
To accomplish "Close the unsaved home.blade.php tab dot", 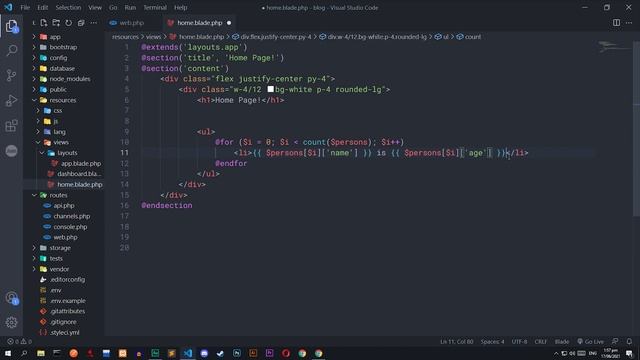I will (229, 23).
